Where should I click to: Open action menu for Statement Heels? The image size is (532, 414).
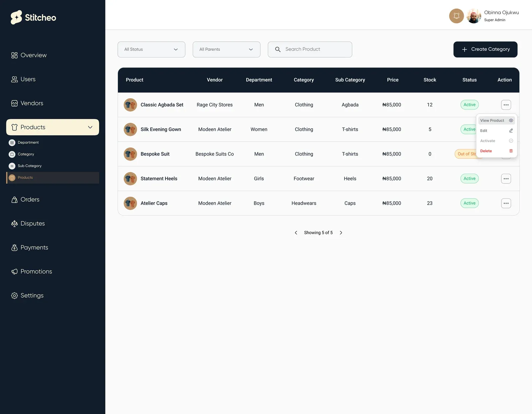(506, 178)
